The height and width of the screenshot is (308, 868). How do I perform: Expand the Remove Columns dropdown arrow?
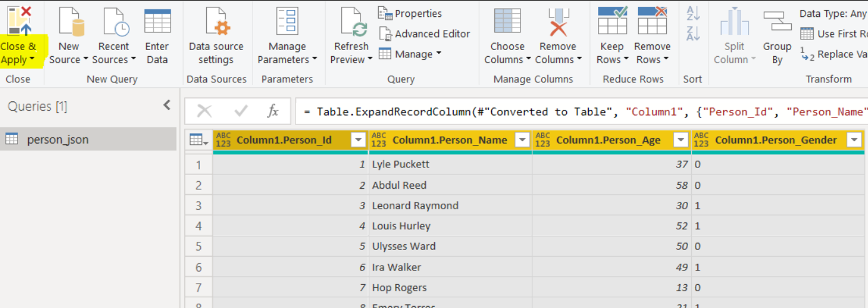pos(579,60)
